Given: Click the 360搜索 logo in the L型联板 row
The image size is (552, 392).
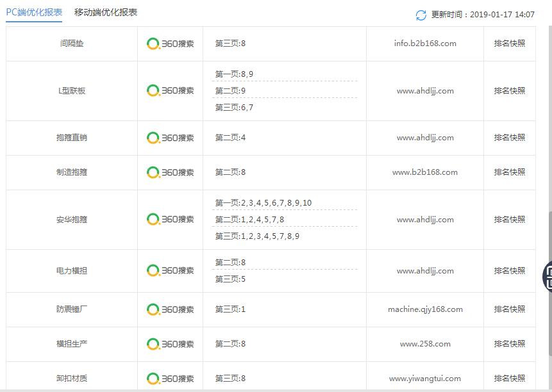Looking at the screenshot, I should (x=170, y=90).
